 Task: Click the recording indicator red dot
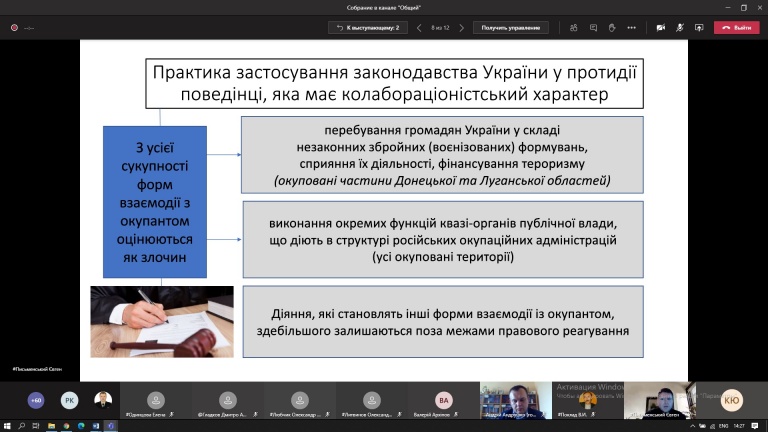pyautogui.click(x=14, y=28)
